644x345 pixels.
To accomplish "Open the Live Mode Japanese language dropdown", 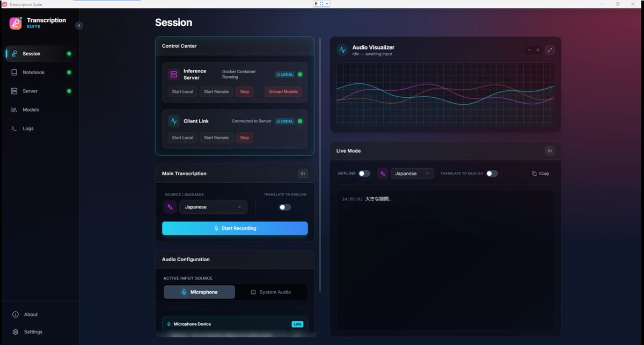I will point(412,174).
